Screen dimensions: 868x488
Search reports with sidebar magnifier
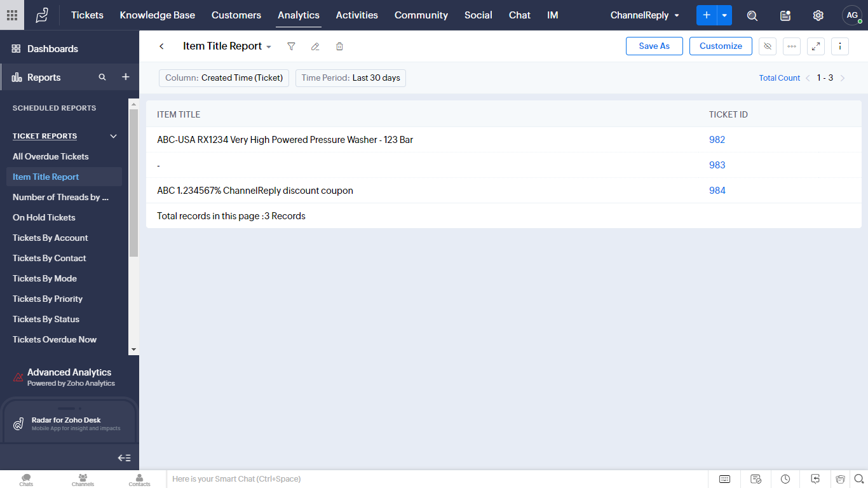(x=102, y=77)
